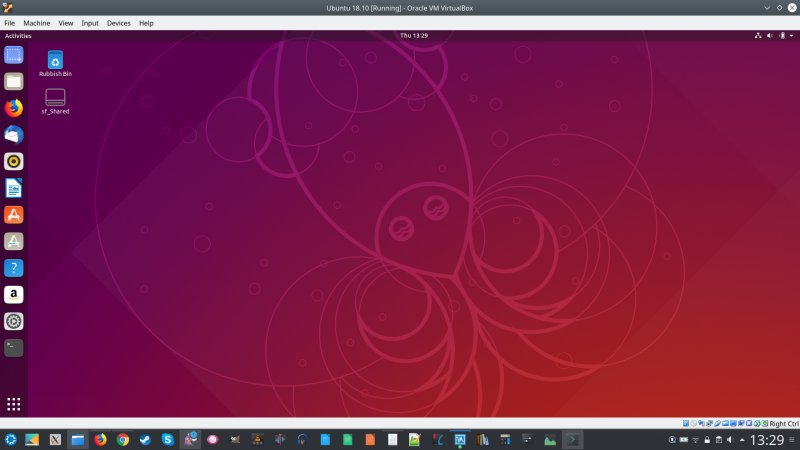Open the Screenshot tool in Ubuntu dock
This screenshot has width=800, height=450.
click(14, 55)
